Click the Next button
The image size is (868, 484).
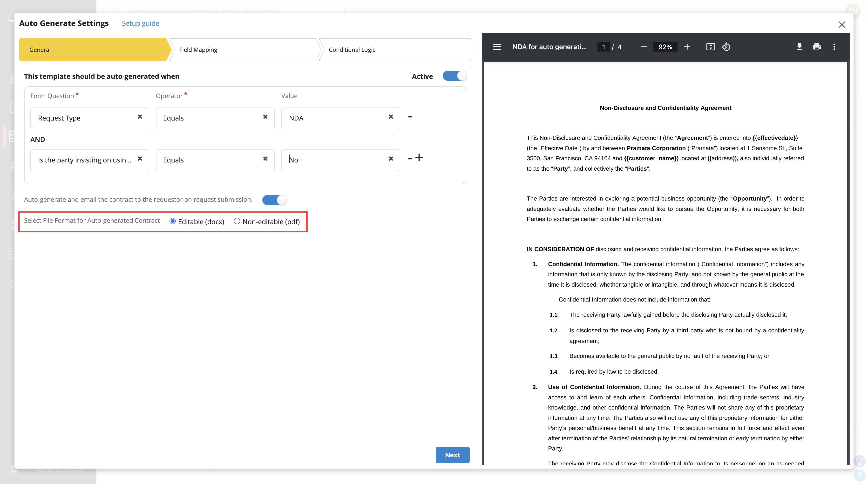click(452, 455)
